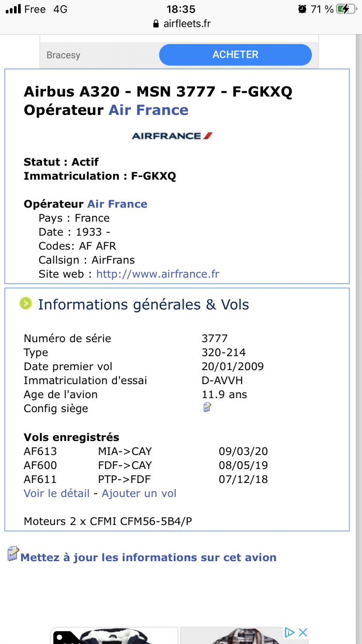Tap the lock icon beside airfleets.fr

click(x=155, y=24)
